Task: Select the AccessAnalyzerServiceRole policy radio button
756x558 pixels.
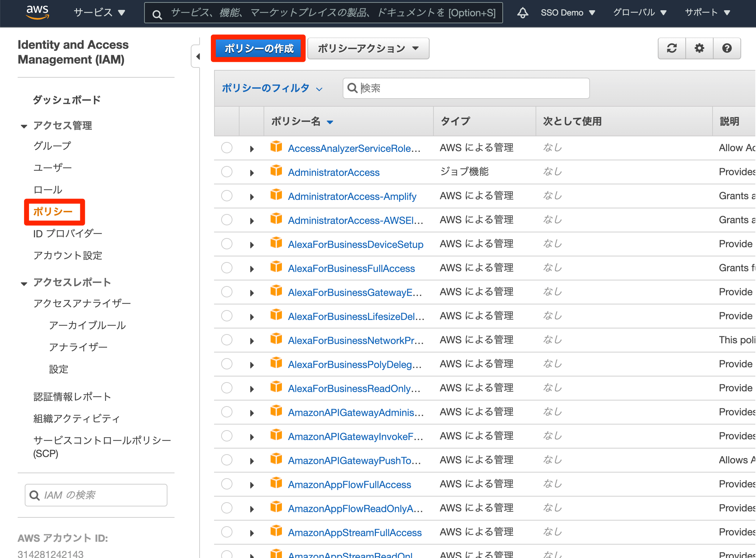Action: [227, 148]
